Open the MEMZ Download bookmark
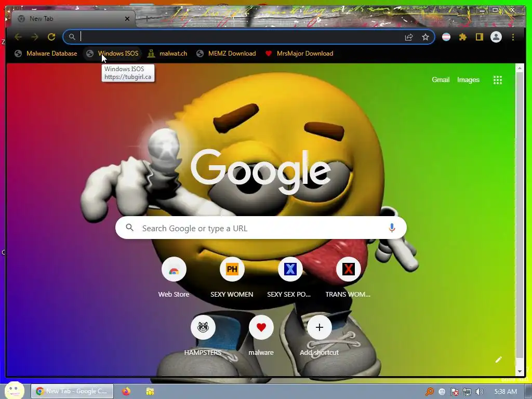532x399 pixels. point(227,54)
